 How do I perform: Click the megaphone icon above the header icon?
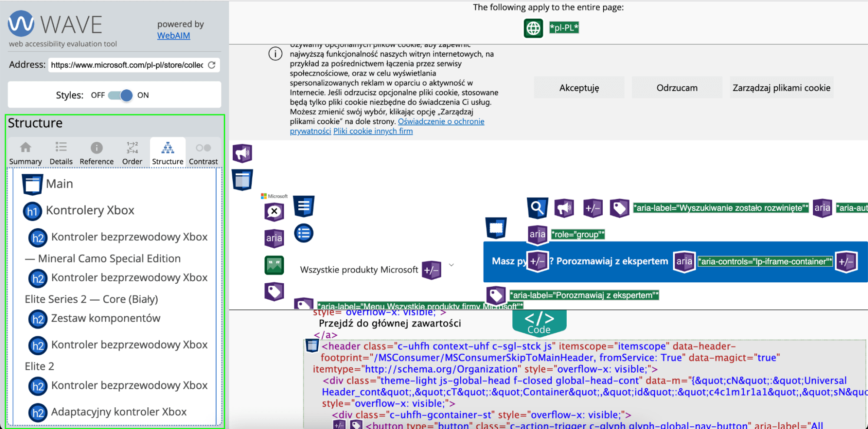pos(242,153)
